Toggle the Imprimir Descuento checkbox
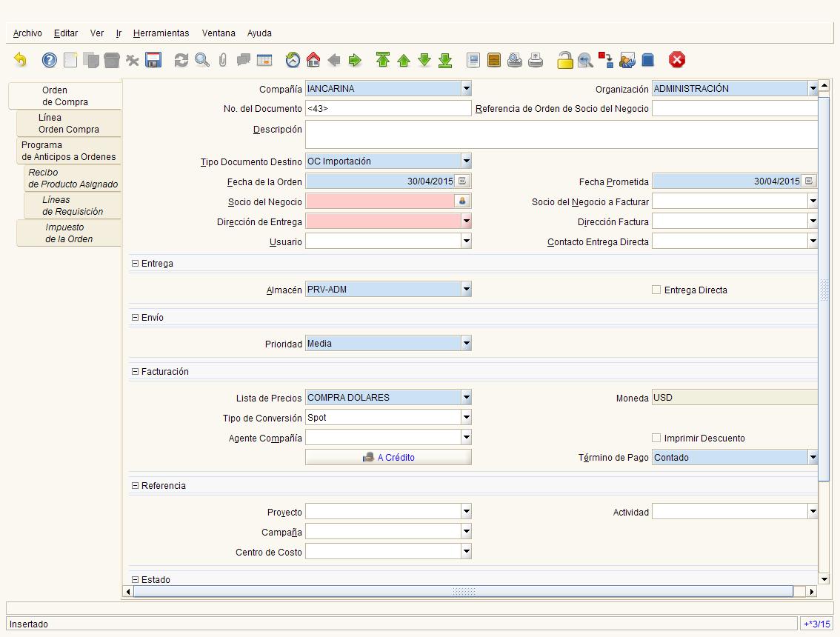 tap(656, 438)
